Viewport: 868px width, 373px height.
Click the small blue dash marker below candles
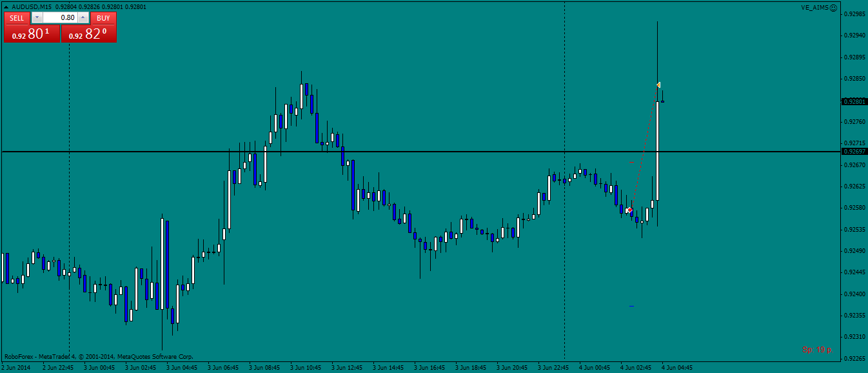coord(632,306)
